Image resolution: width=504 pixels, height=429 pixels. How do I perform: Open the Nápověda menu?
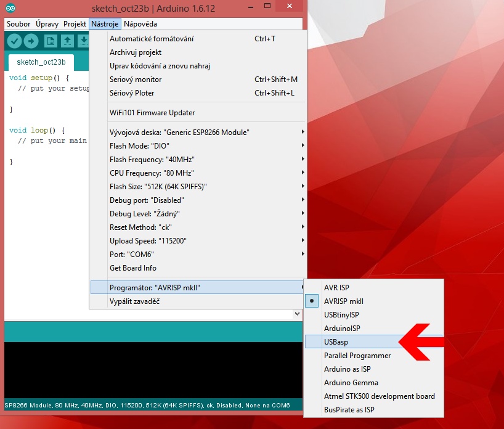pos(140,24)
